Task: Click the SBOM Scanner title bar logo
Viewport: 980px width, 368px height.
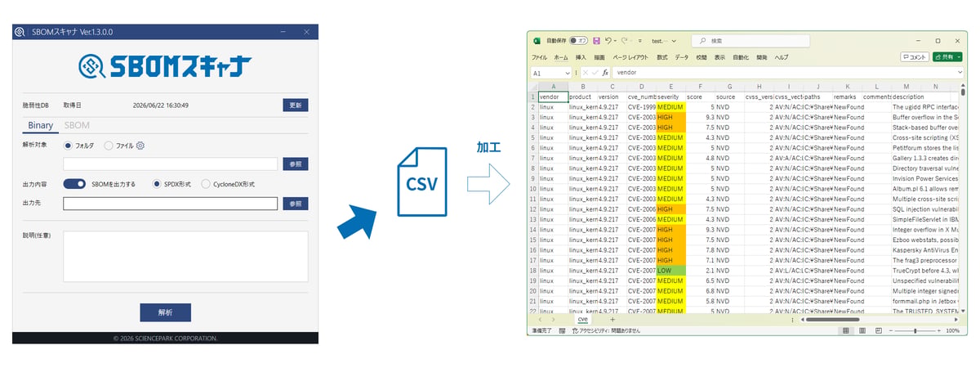Action: 19,32
